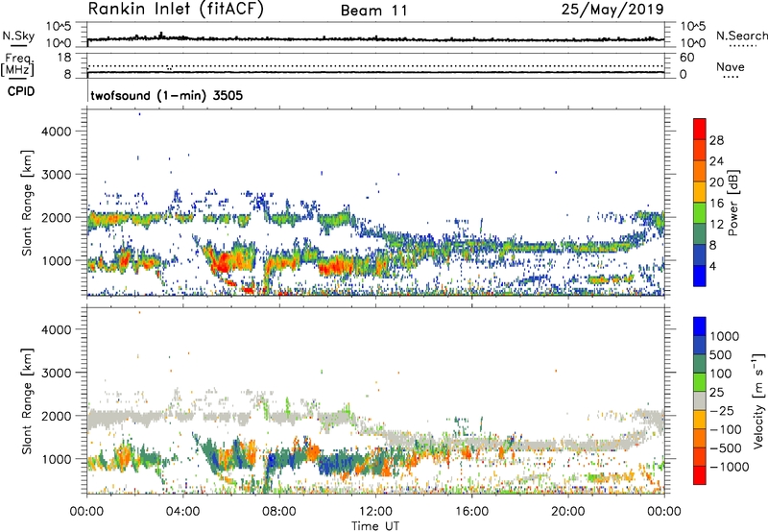Click the "4000" tick on the Power panel axis
Screen dimensions: 768x532
click(57, 132)
